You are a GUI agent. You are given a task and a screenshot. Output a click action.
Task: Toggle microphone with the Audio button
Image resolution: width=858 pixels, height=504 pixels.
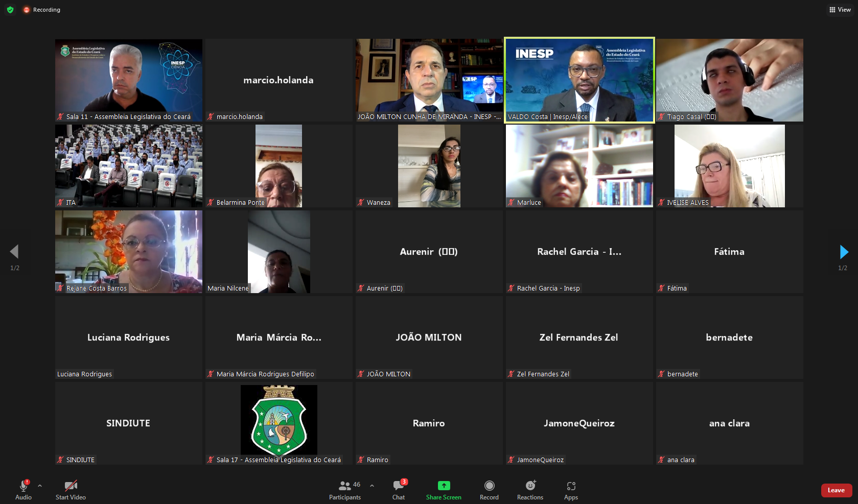[24, 490]
